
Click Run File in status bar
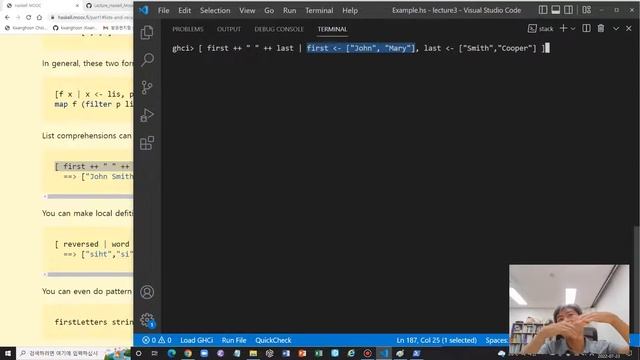pos(234,340)
